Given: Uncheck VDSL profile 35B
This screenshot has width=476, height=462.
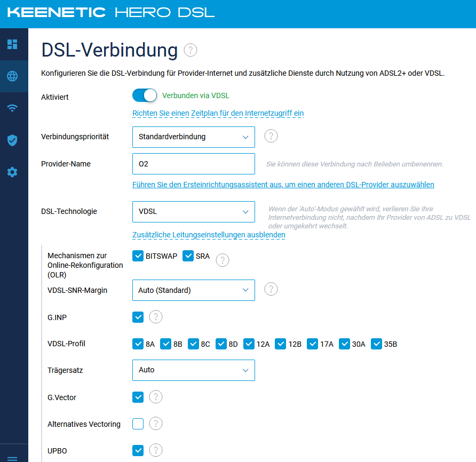Looking at the screenshot, I should tap(376, 344).
